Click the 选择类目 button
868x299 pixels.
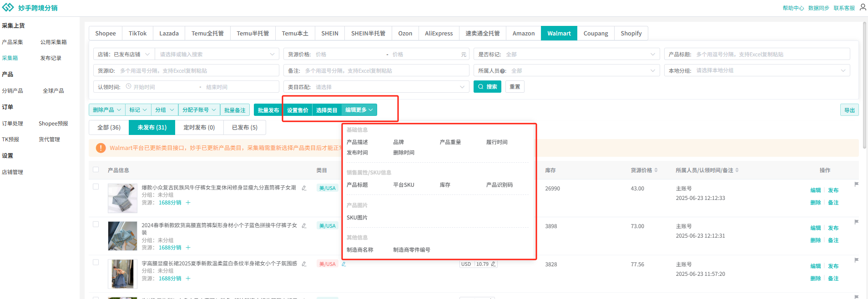point(327,110)
